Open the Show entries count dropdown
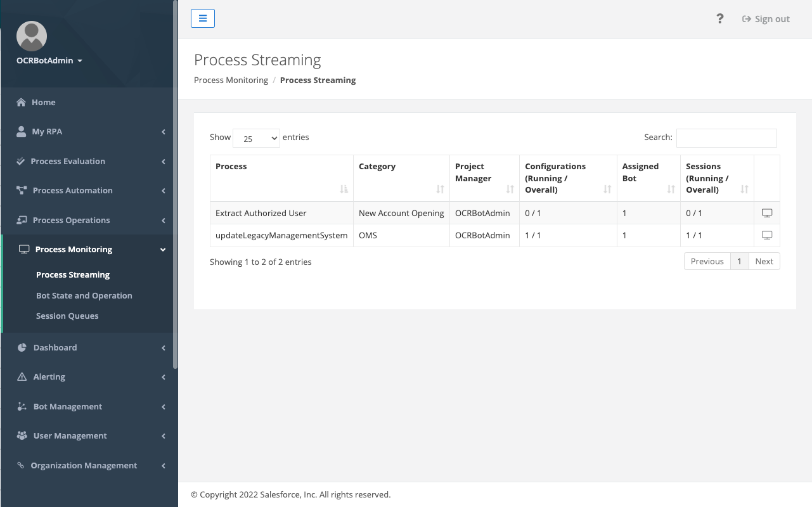812x507 pixels. (x=256, y=138)
